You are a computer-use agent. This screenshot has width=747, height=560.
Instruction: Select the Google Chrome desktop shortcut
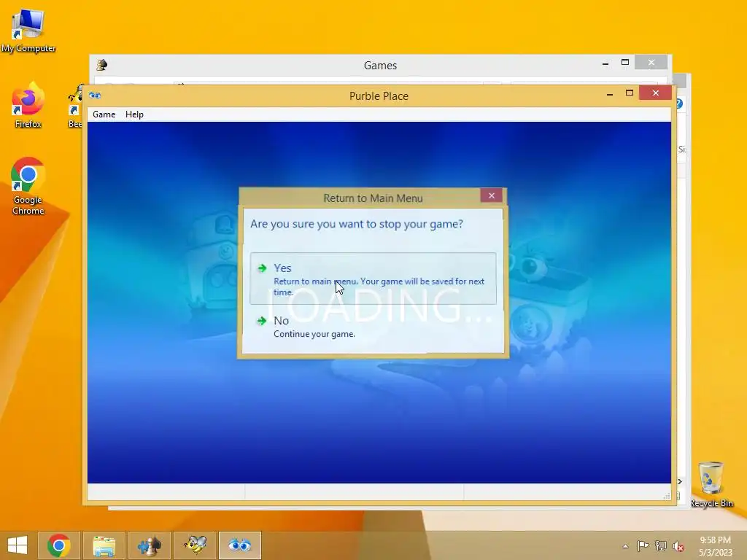pos(28,186)
